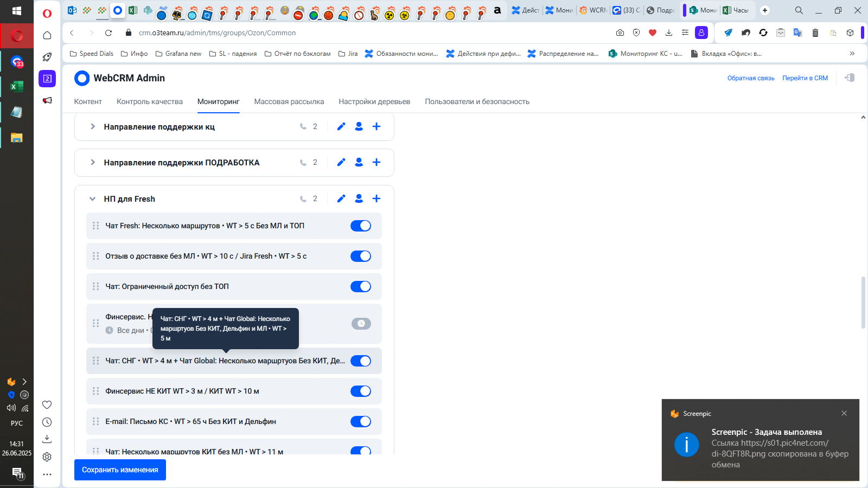Toggle E-mail: Письмо КС rule switch
This screenshot has height=488, width=868.
[x=361, y=421]
